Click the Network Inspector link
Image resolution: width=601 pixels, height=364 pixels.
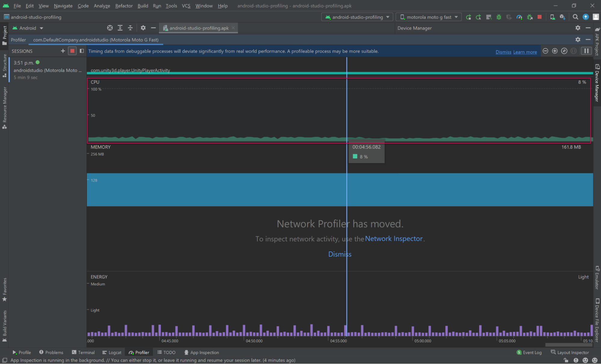pos(394,239)
